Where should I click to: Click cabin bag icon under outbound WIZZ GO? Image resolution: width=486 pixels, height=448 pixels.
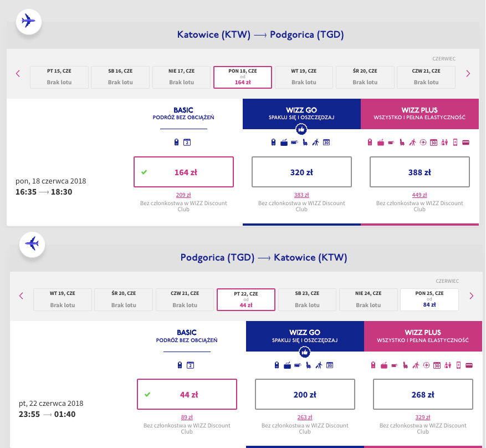(273, 142)
